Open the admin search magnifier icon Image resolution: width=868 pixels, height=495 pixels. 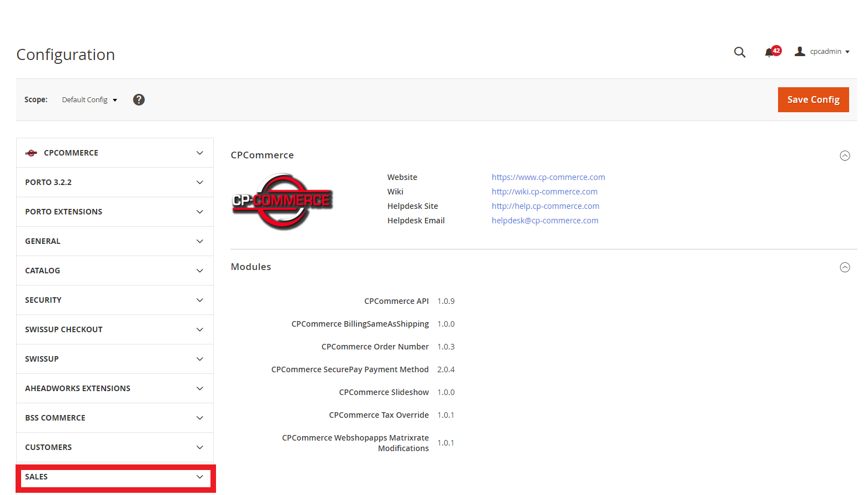tap(739, 52)
